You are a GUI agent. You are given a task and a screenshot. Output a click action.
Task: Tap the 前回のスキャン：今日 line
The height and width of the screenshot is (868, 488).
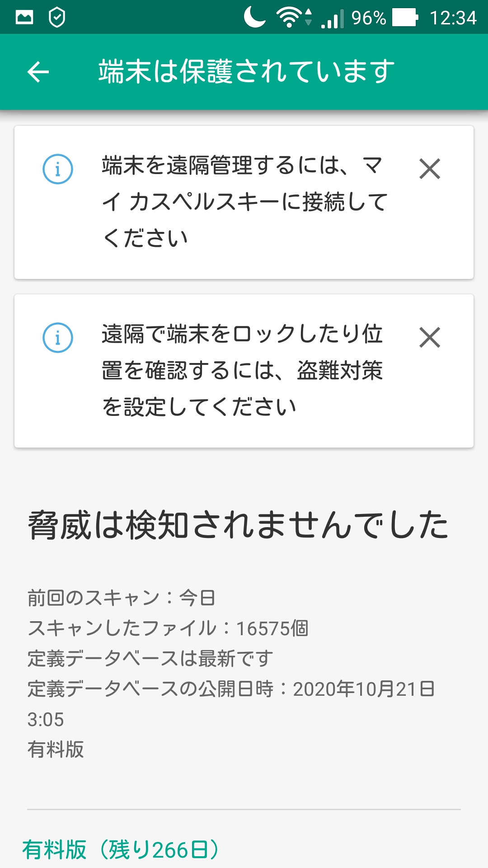click(121, 598)
